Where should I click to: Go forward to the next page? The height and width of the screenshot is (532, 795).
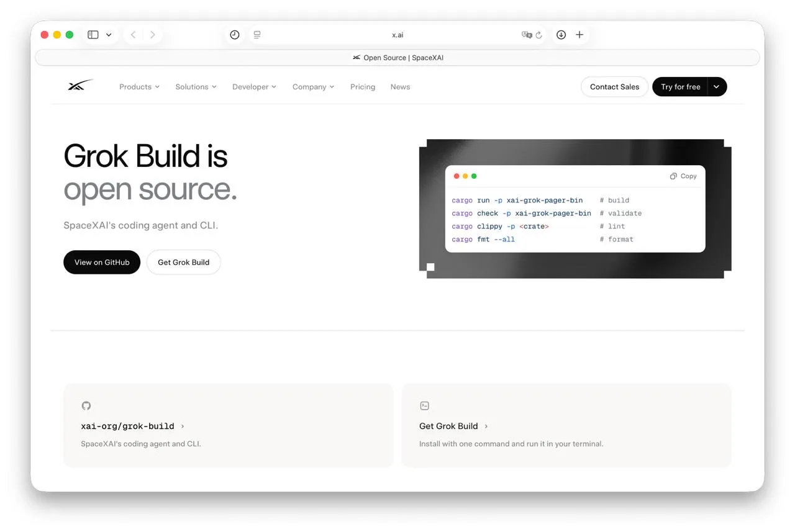pos(153,35)
